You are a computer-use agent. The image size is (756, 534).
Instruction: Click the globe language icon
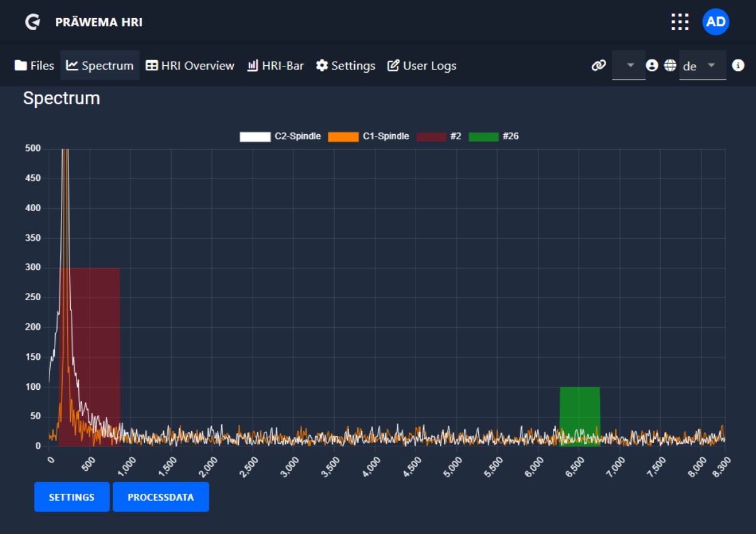670,65
